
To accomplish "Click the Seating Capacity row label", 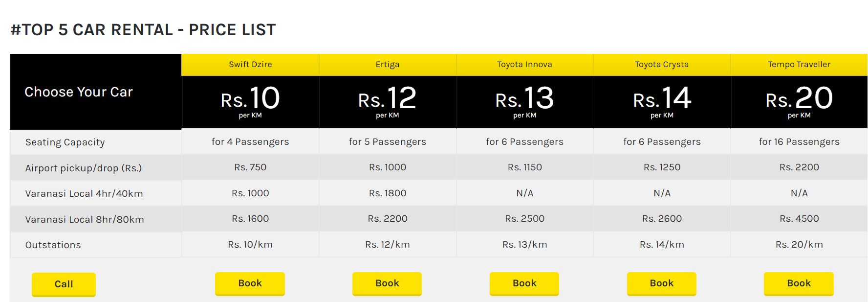I will tap(65, 142).
